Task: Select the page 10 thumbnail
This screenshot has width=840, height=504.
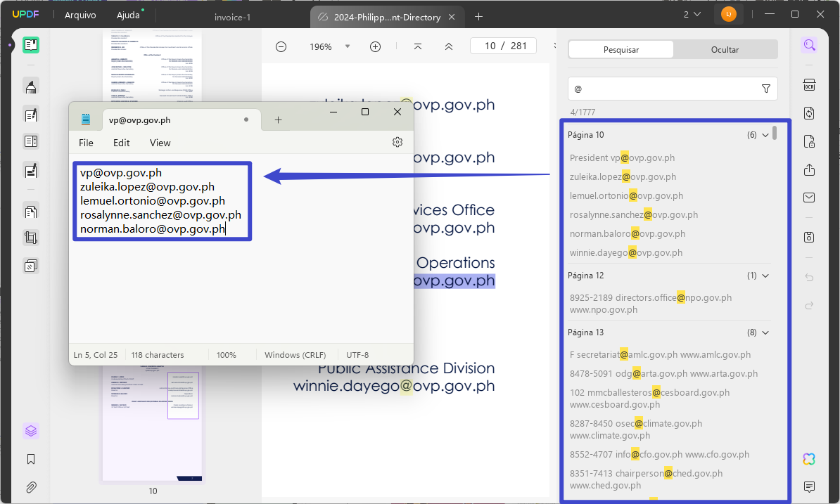Action: click(153, 425)
